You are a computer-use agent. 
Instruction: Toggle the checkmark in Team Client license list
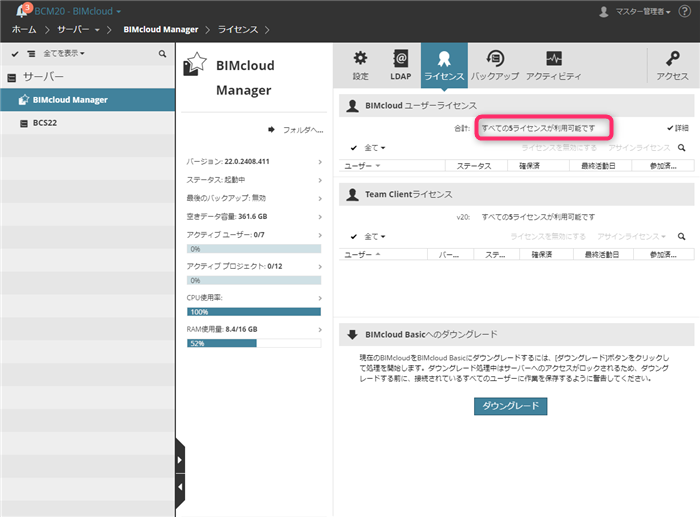point(354,237)
